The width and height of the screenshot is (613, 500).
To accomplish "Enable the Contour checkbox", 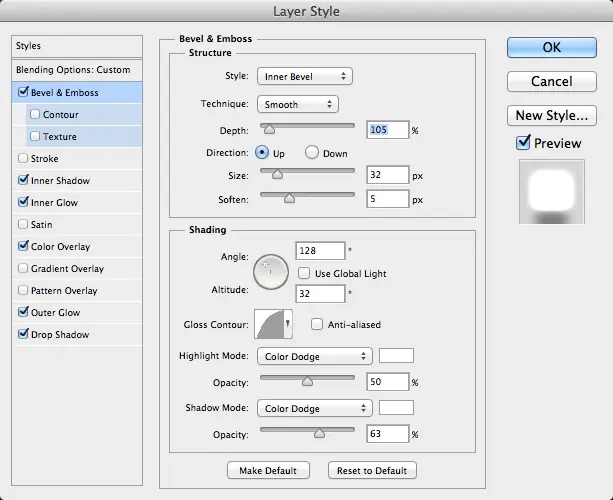I will click(x=35, y=114).
